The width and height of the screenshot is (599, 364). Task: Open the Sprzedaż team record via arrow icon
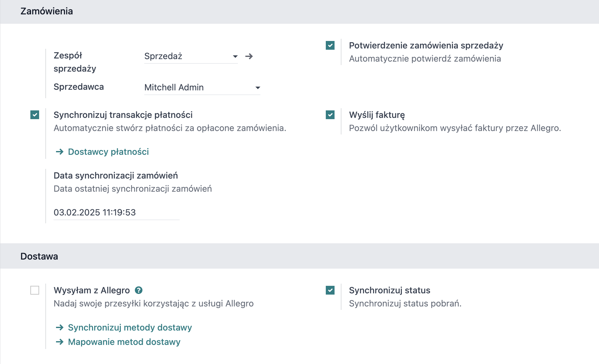249,56
